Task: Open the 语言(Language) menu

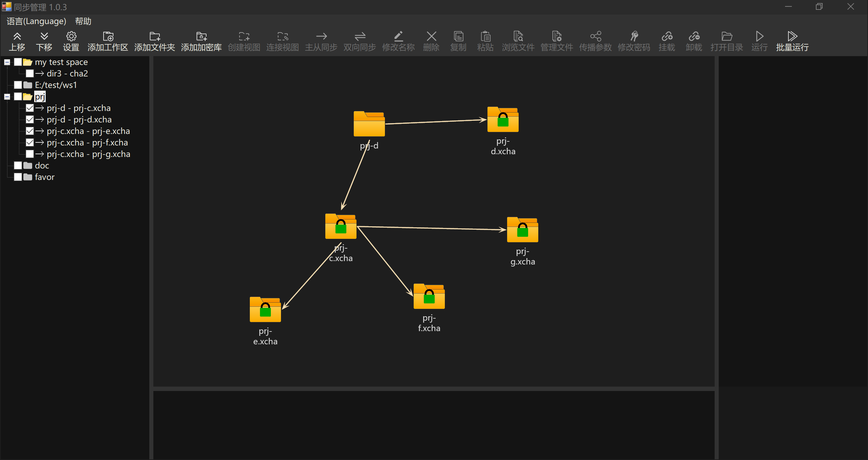Action: tap(36, 21)
